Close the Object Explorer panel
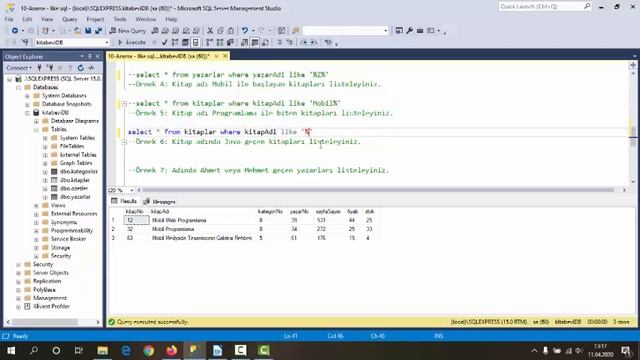The height and width of the screenshot is (360, 640). pyautogui.click(x=98, y=56)
